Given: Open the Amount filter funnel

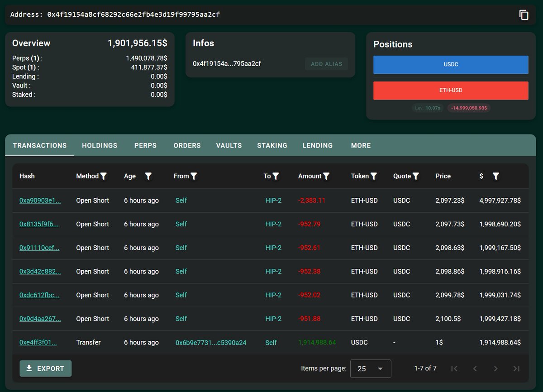Looking at the screenshot, I should pyautogui.click(x=326, y=176).
